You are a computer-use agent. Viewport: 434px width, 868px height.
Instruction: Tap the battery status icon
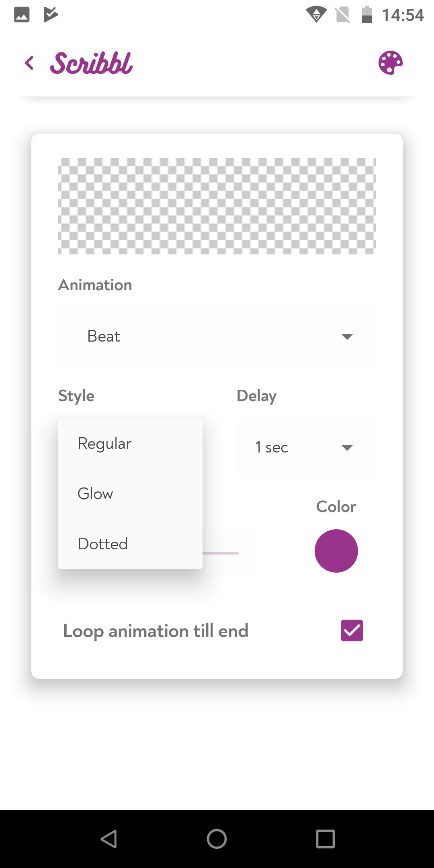coord(367,15)
